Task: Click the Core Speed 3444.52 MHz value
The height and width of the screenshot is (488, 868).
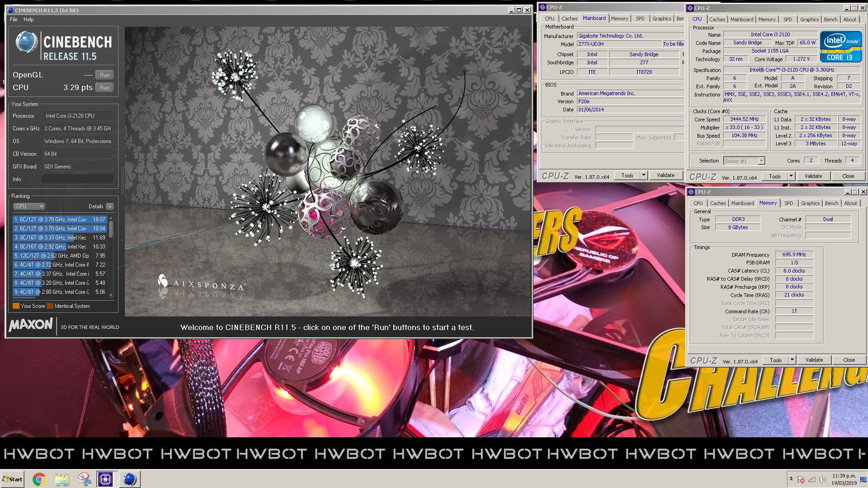Action: tap(744, 120)
